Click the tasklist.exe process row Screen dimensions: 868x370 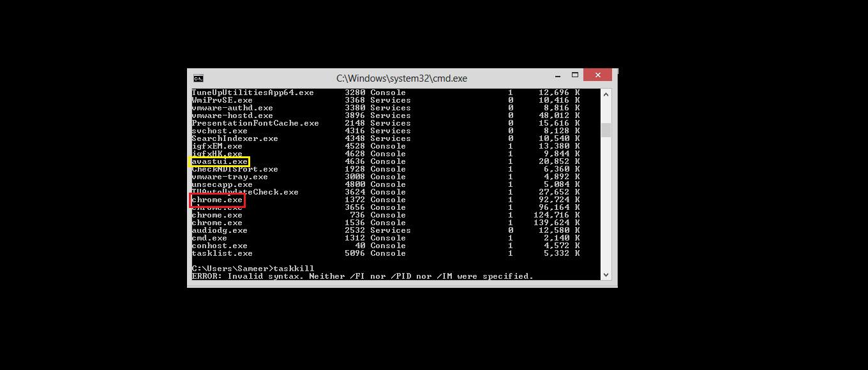(385, 253)
